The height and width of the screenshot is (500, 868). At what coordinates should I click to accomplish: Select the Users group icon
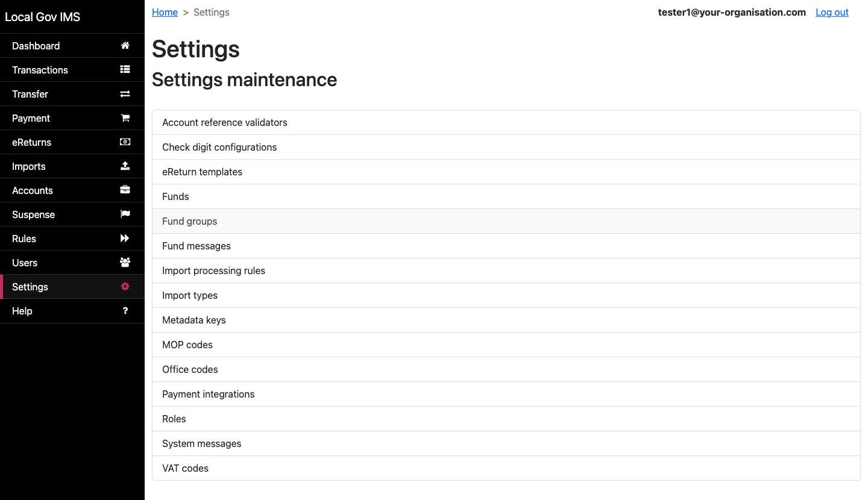125,262
